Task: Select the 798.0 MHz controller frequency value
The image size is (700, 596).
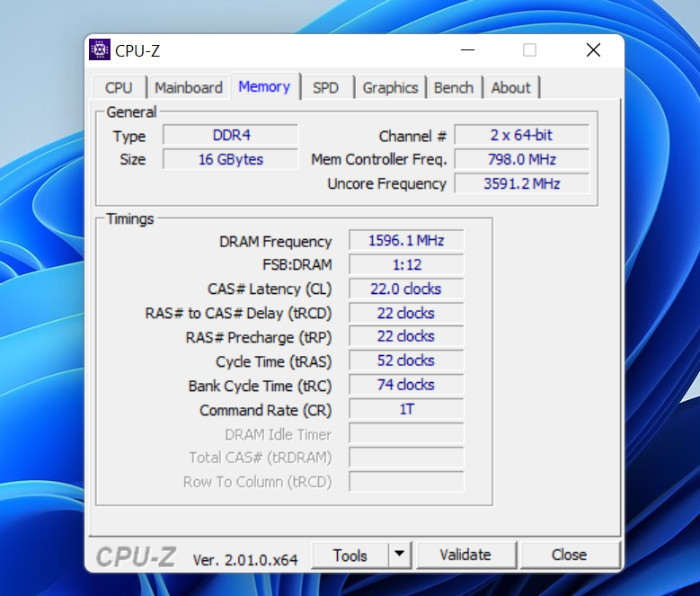Action: pyautogui.click(x=522, y=159)
